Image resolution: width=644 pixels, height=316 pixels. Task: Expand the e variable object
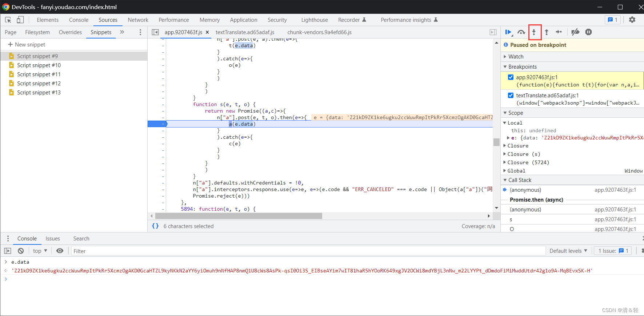pos(508,138)
